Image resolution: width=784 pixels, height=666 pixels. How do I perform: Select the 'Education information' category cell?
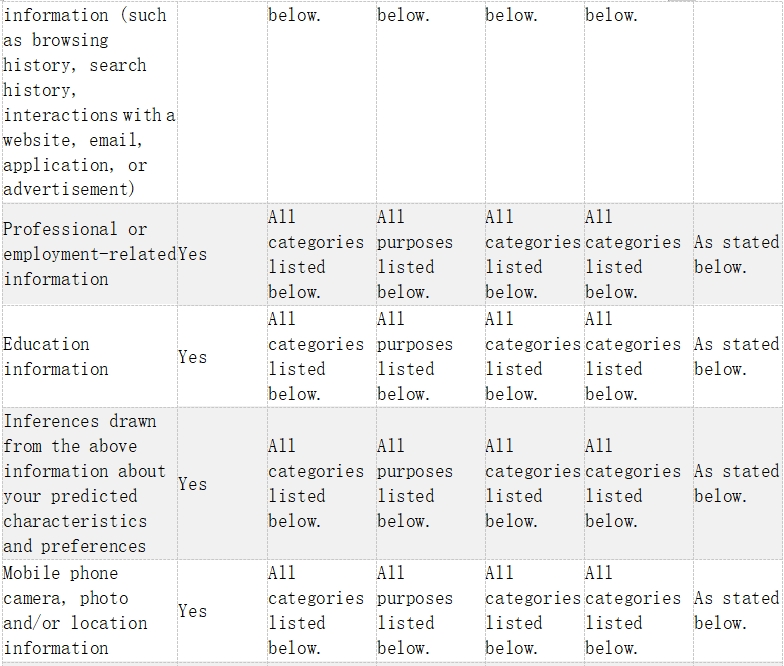[90, 356]
